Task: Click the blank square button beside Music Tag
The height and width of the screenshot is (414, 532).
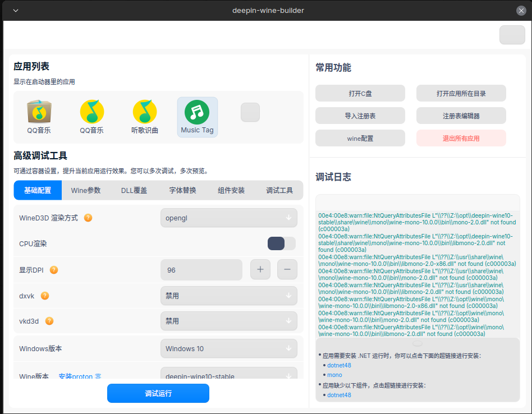Action: click(x=250, y=112)
